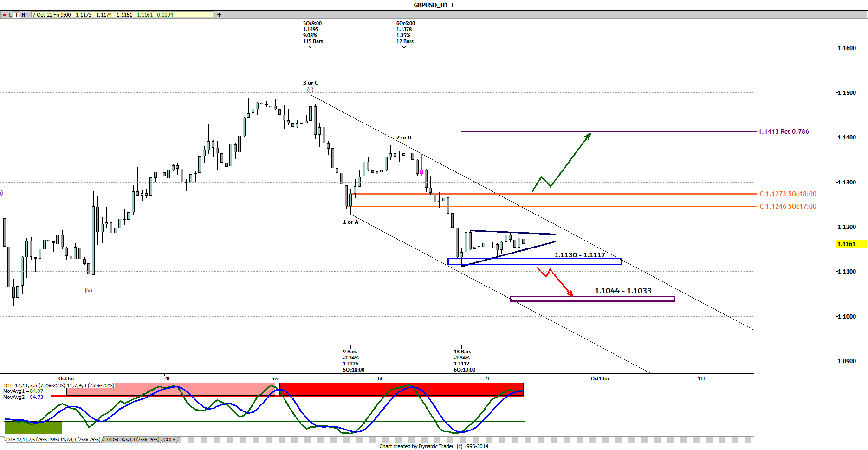Select the C 1.1273 5Oc18:00 label
Image resolution: width=868 pixels, height=450 pixels.
pyautogui.click(x=788, y=194)
